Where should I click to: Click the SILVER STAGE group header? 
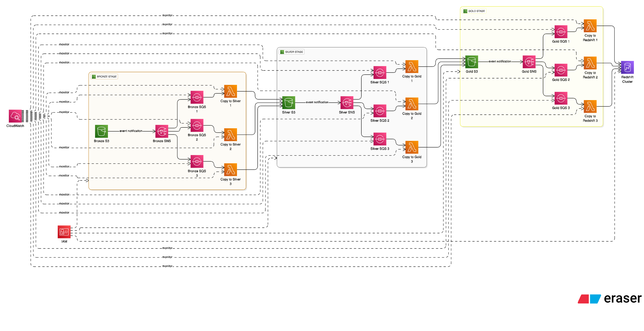292,52
